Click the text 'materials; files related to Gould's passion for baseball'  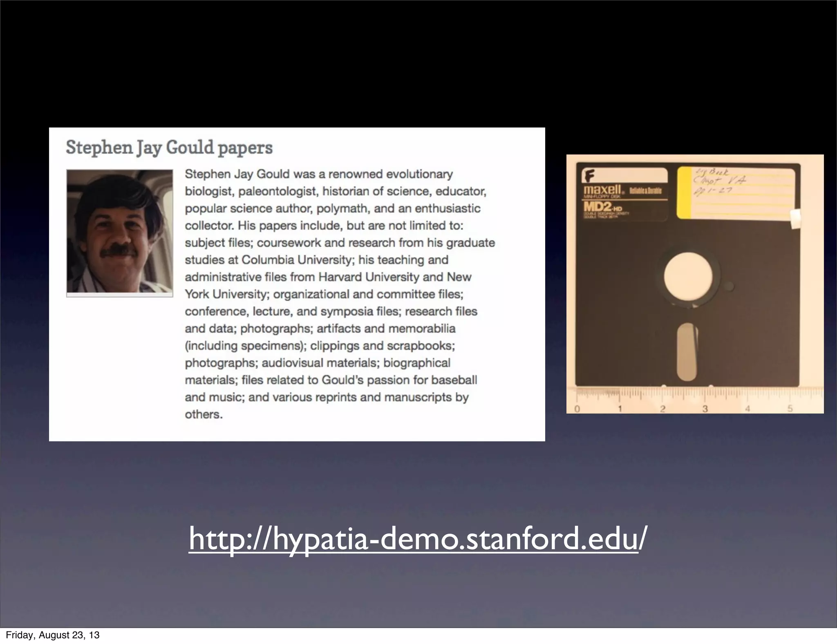pos(331,380)
